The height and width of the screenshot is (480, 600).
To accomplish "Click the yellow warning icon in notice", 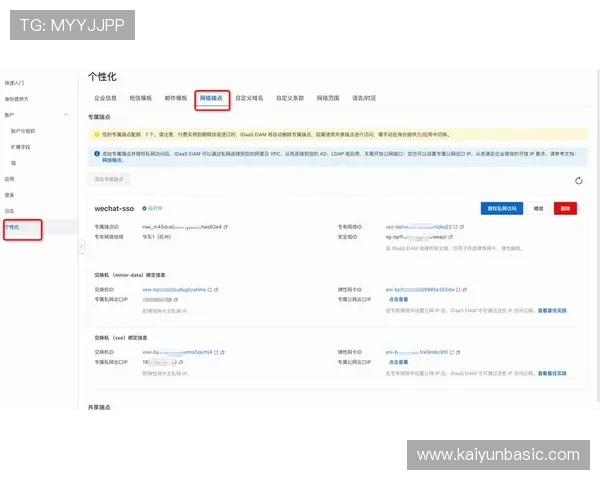I will pyautogui.click(x=97, y=134).
